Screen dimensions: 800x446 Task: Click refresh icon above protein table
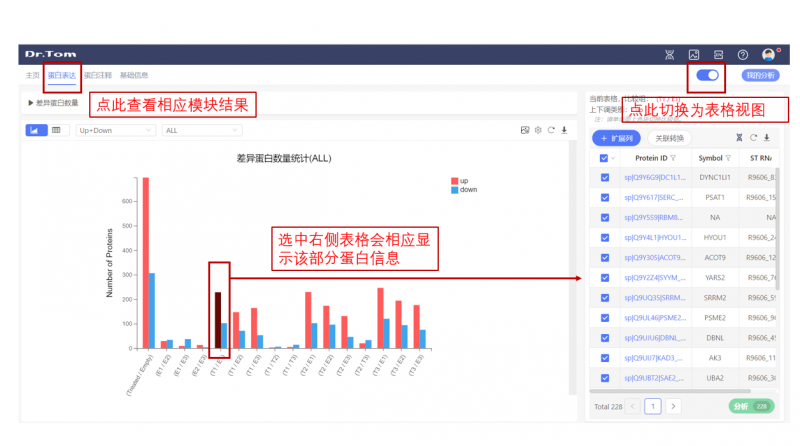point(752,138)
